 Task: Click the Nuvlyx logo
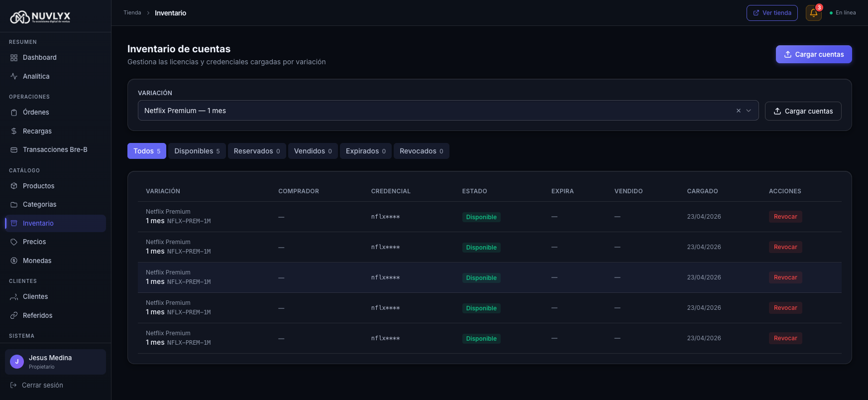(x=40, y=17)
